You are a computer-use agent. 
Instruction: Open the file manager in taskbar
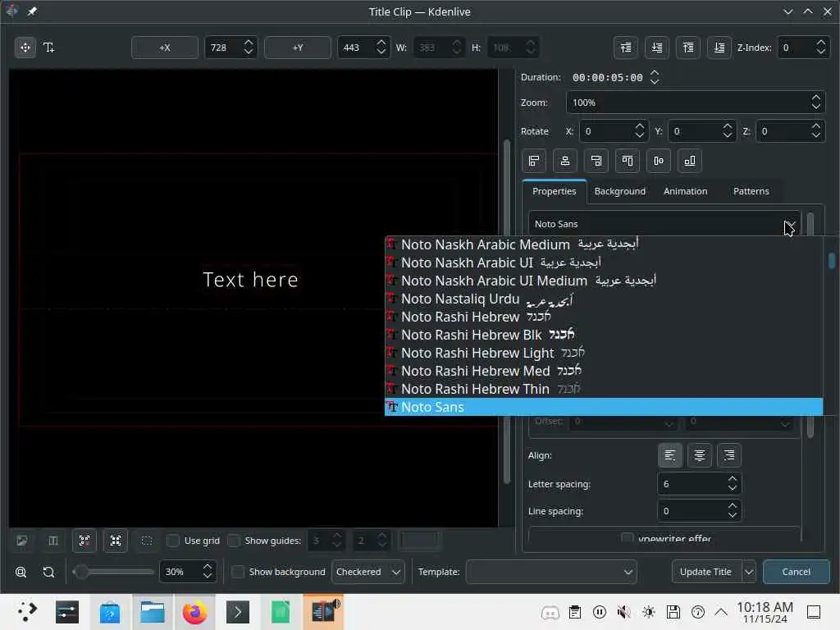152,612
